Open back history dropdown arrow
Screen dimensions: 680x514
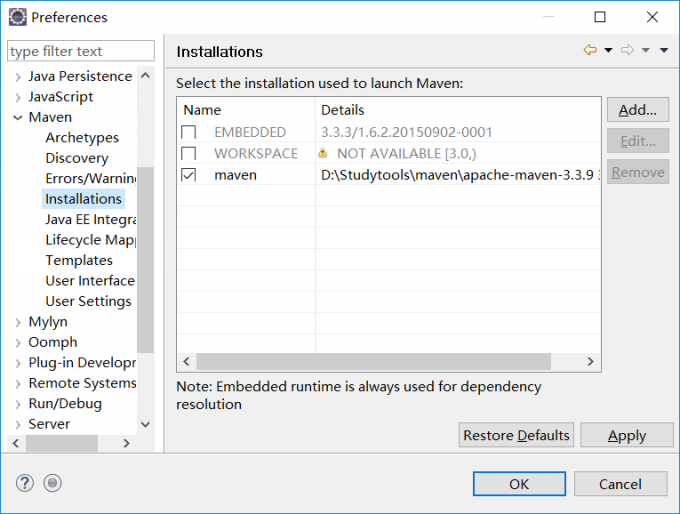coord(608,51)
